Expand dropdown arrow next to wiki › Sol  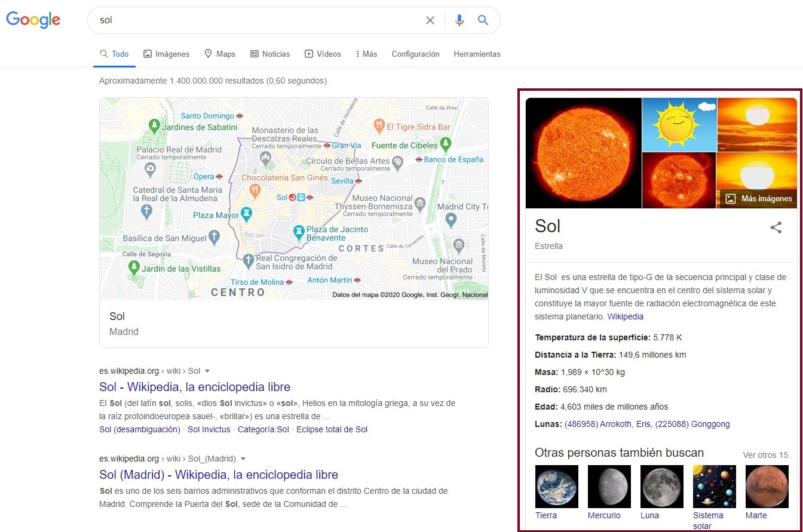point(207,371)
